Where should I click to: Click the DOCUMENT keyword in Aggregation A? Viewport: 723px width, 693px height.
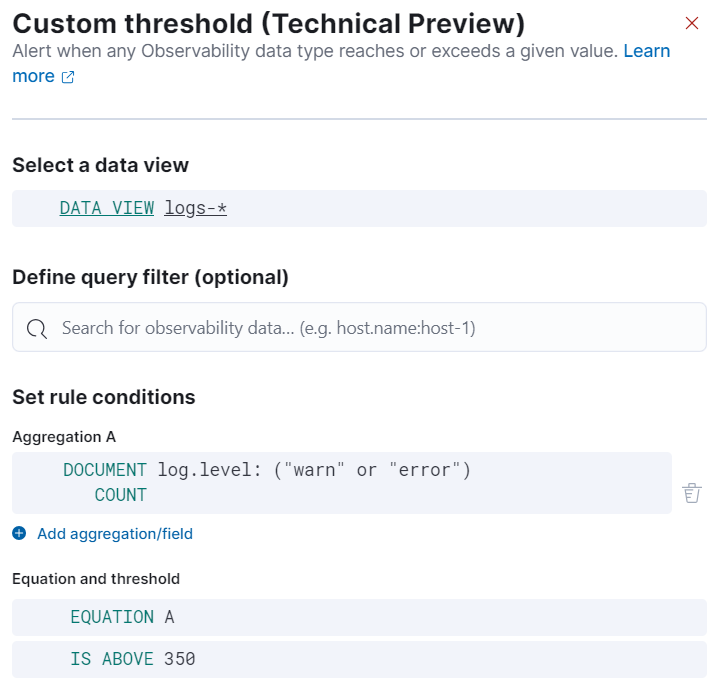[105, 470]
